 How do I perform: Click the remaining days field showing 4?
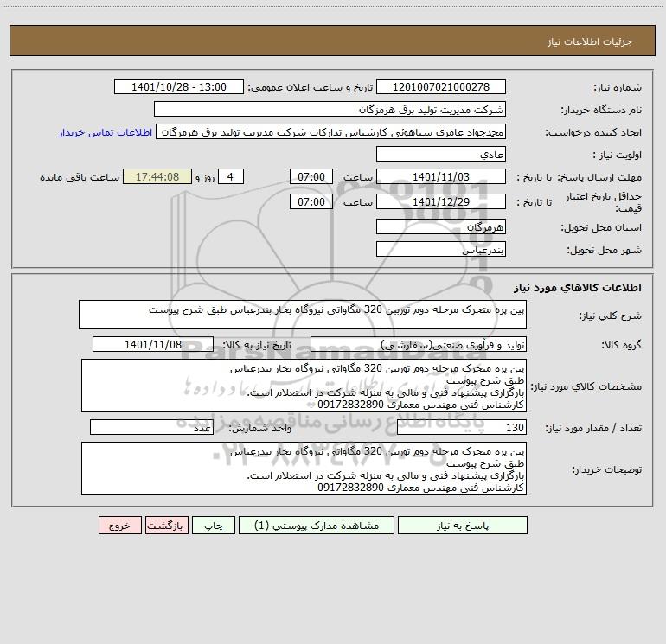tap(231, 176)
